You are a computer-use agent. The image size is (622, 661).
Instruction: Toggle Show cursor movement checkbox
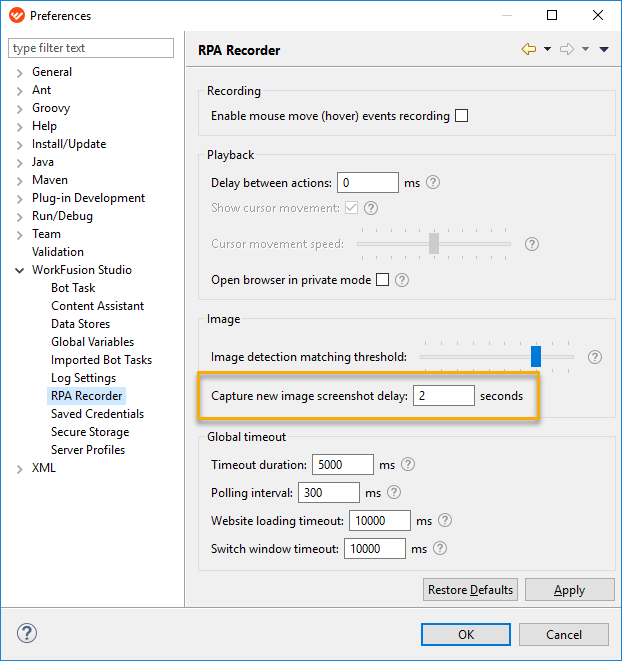(x=351, y=207)
